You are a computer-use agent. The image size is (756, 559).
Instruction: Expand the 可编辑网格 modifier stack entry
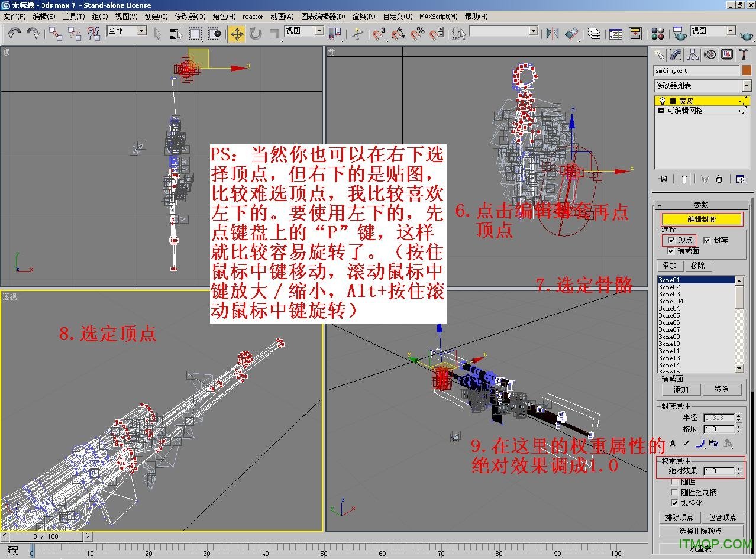coord(661,111)
